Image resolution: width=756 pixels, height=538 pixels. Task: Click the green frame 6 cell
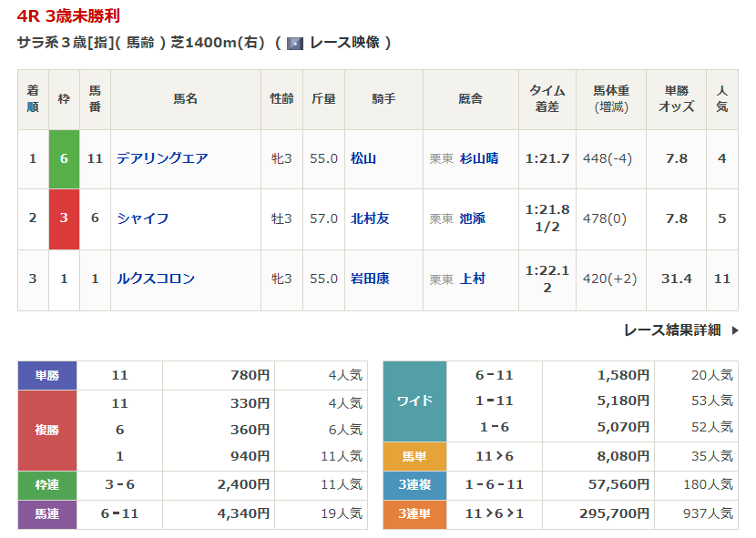[64, 158]
